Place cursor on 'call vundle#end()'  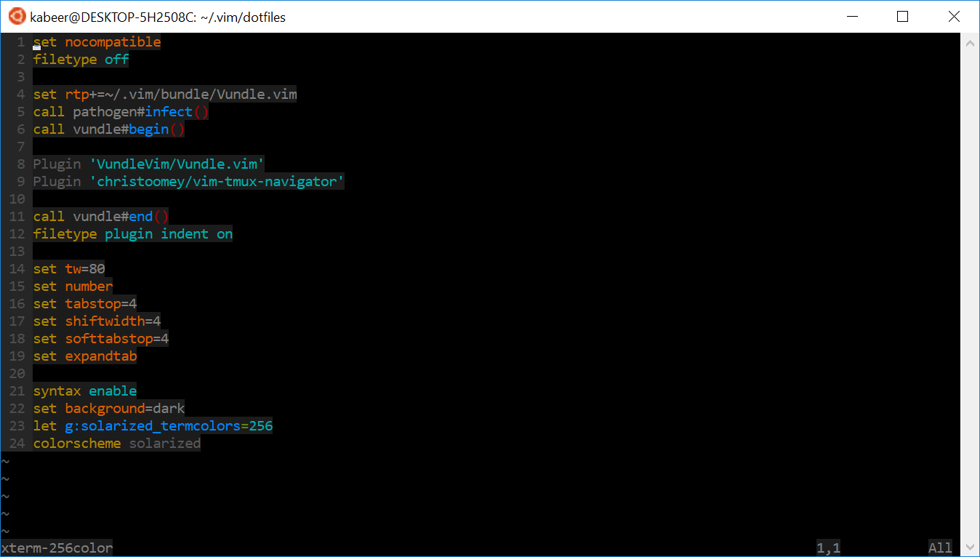pyautogui.click(x=101, y=217)
